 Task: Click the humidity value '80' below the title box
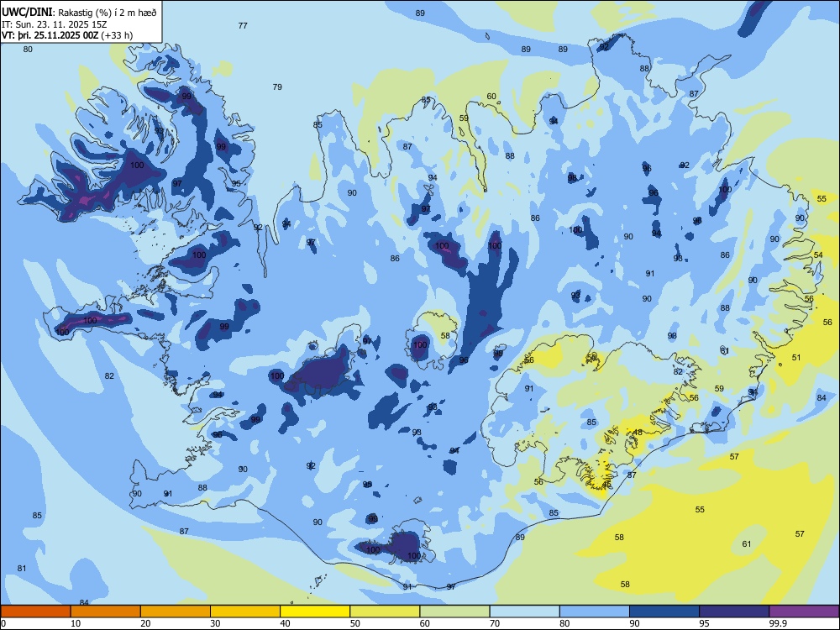tap(28, 50)
